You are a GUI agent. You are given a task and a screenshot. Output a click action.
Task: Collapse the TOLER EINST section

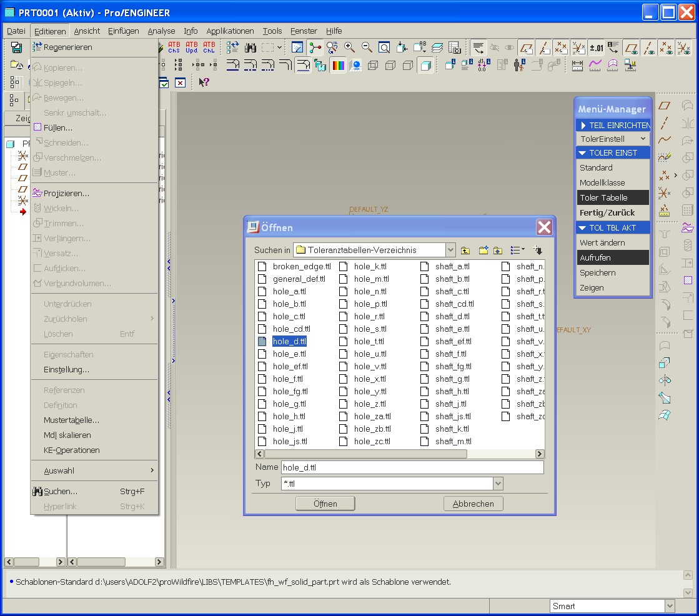pos(582,153)
